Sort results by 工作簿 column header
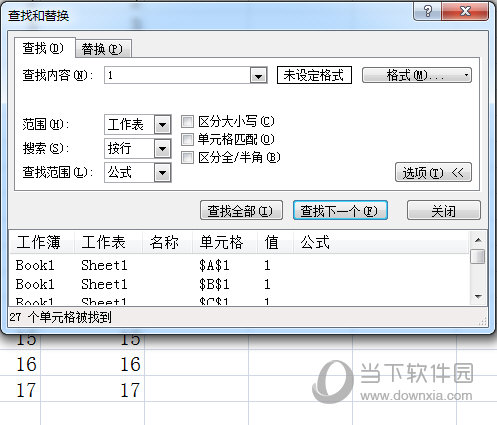 pos(42,242)
